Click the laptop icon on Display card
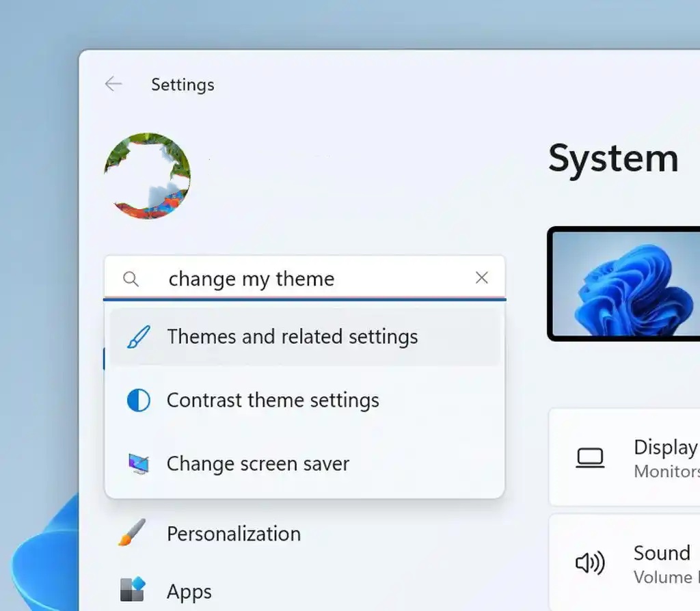This screenshot has width=700, height=611. pyautogui.click(x=589, y=458)
